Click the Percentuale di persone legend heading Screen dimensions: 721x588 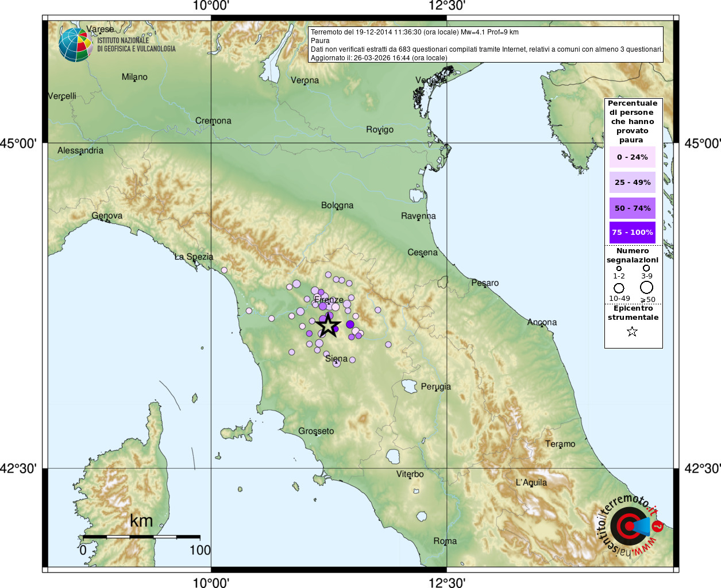[x=633, y=121]
